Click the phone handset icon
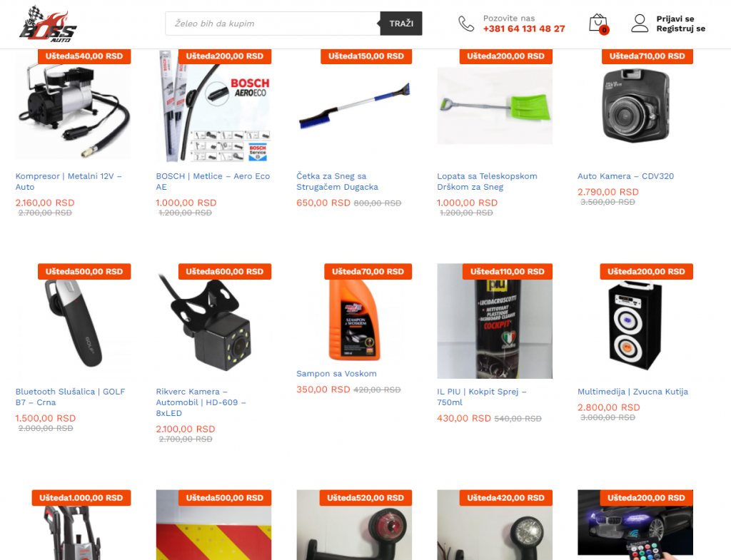 (x=465, y=24)
